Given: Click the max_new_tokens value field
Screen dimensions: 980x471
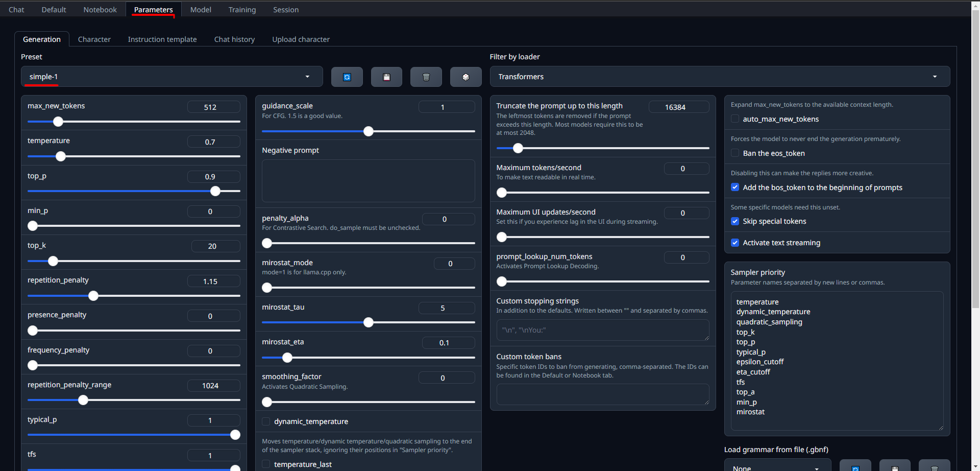Looking at the screenshot, I should pyautogui.click(x=213, y=107).
